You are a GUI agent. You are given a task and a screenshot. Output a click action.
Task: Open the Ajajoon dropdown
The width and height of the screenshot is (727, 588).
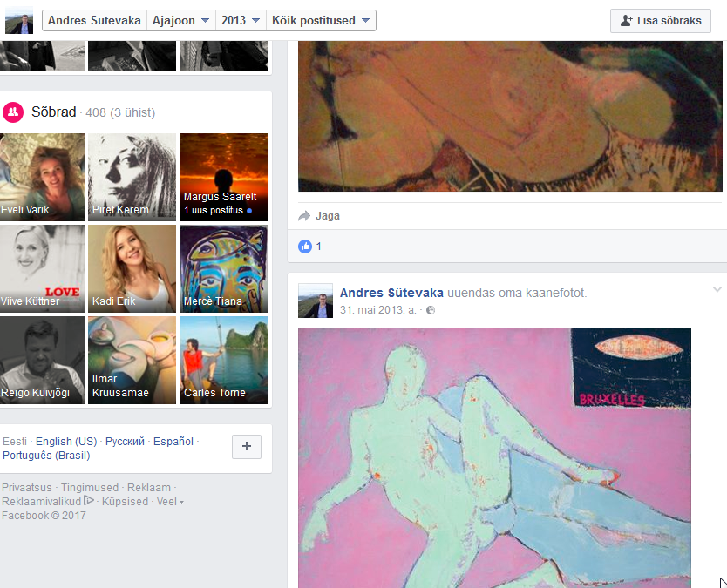[x=180, y=20]
